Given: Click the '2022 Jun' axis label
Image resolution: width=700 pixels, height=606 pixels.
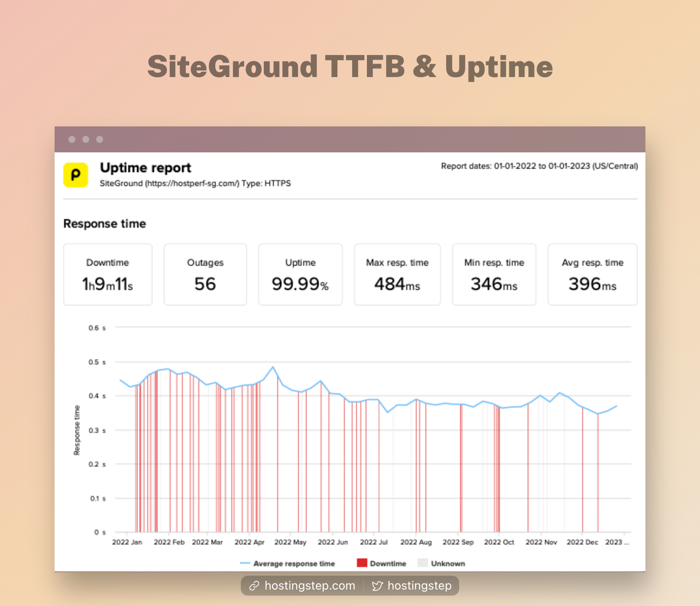Looking at the screenshot, I should tap(333, 542).
